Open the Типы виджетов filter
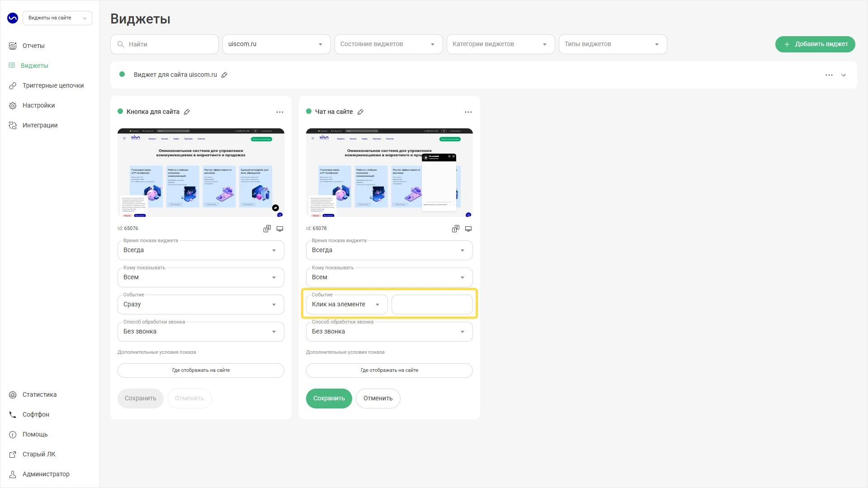The image size is (868, 488). (613, 44)
